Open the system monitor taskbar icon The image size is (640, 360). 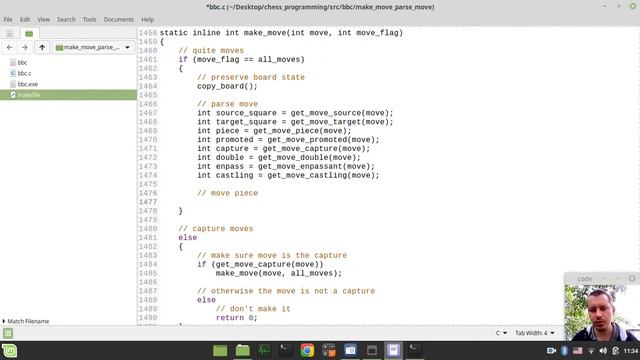[264, 351]
